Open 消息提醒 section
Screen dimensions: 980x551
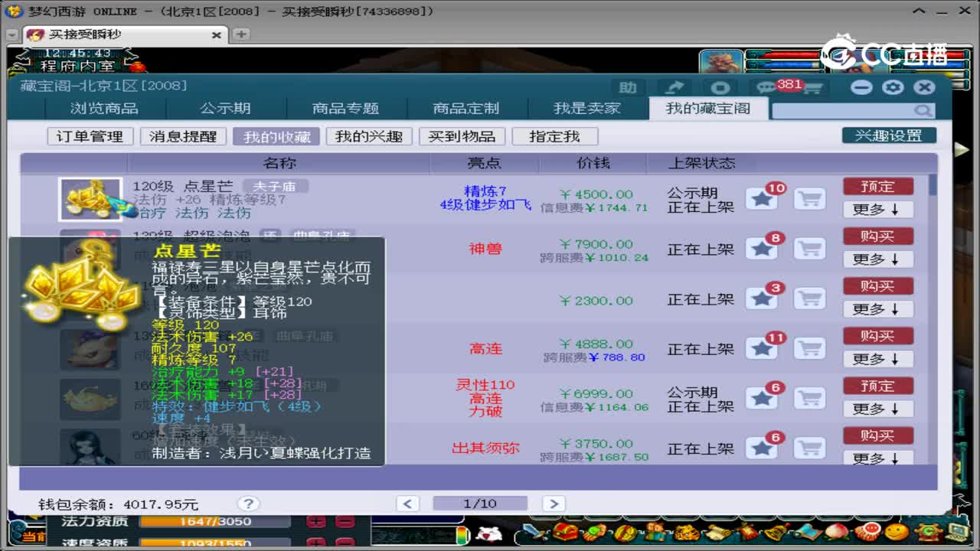coord(183,137)
